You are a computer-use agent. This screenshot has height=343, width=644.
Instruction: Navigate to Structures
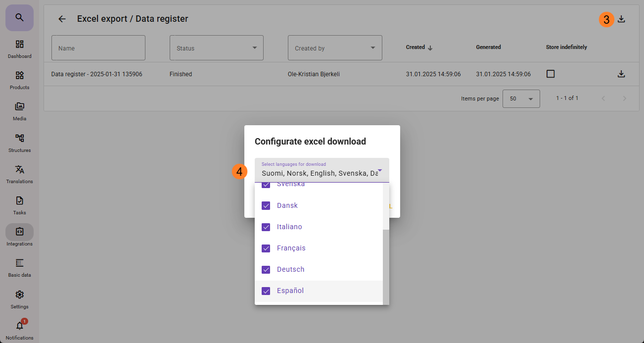(19, 143)
